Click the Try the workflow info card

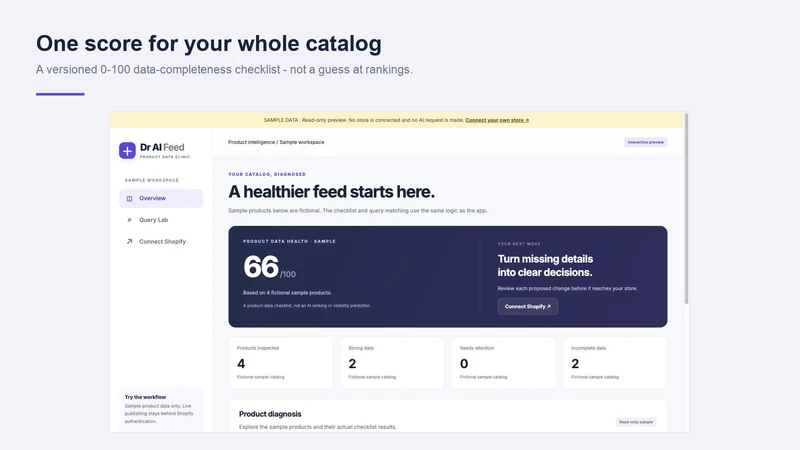pyautogui.click(x=161, y=409)
